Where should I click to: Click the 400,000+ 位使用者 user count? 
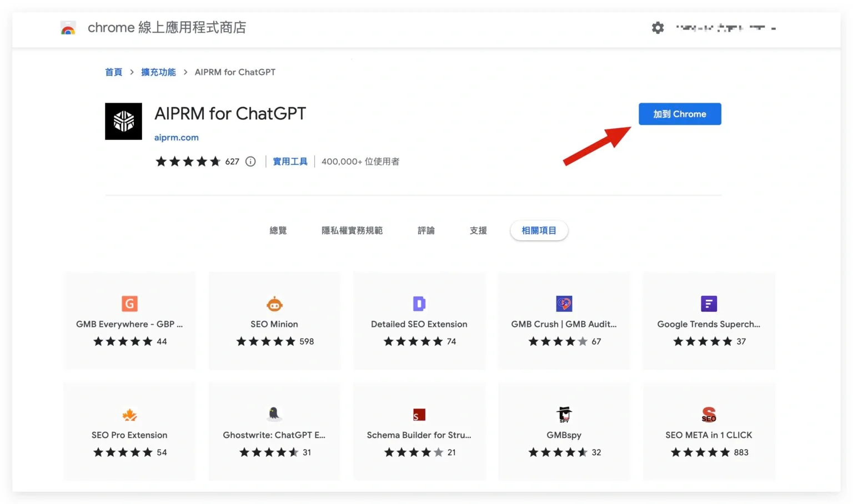point(360,162)
